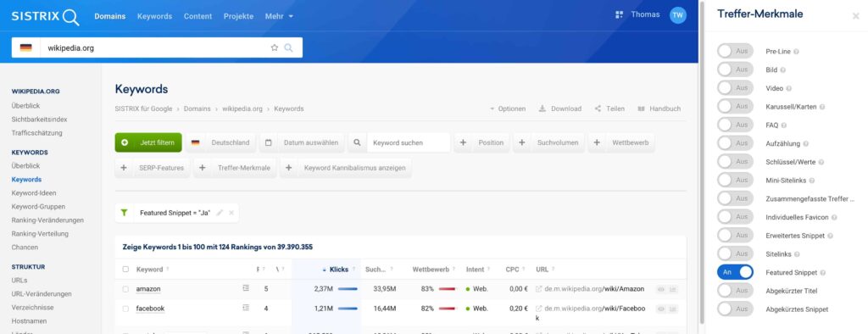
Task: Expand the Wettbewerb filter
Action: click(x=621, y=142)
